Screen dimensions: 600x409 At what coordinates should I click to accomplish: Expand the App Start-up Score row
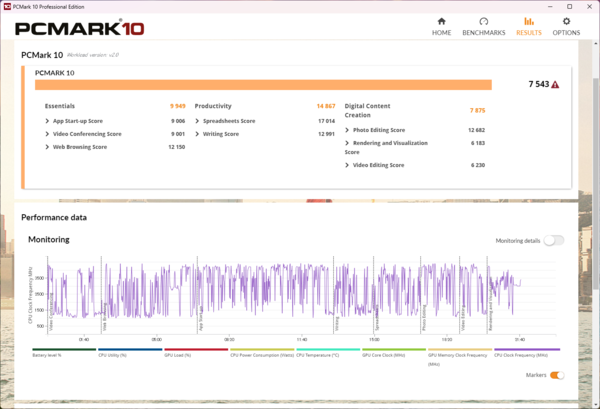click(47, 121)
